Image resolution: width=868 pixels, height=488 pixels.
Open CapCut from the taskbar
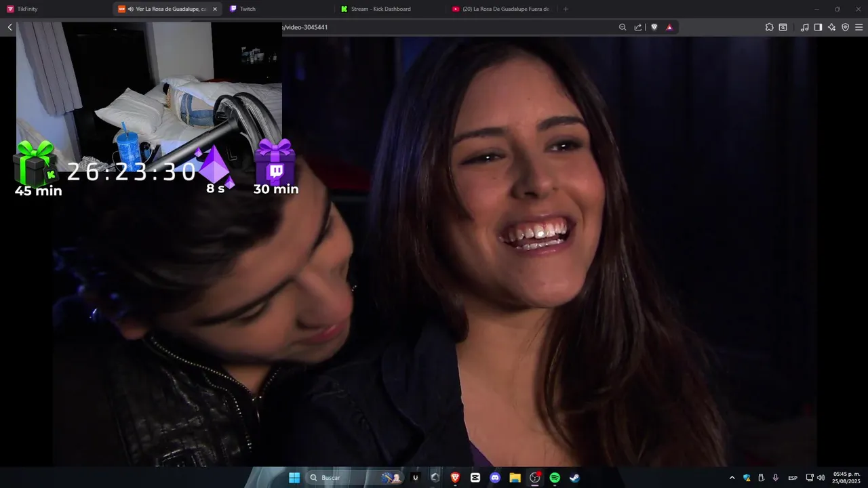(x=475, y=478)
